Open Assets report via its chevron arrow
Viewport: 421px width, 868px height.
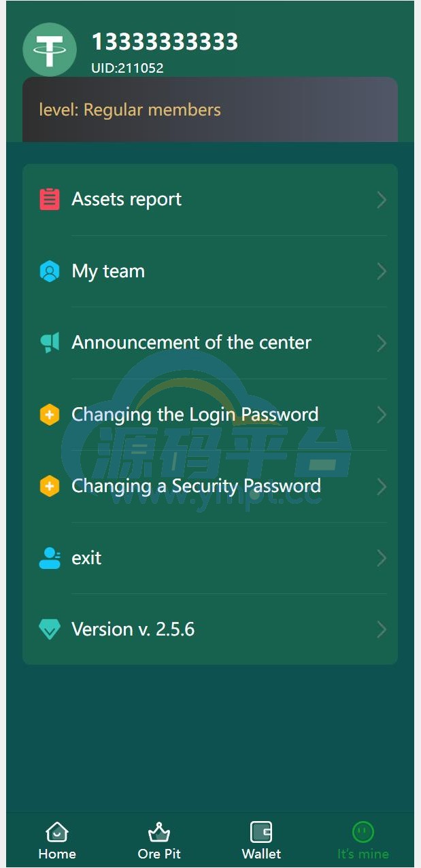[x=382, y=200]
